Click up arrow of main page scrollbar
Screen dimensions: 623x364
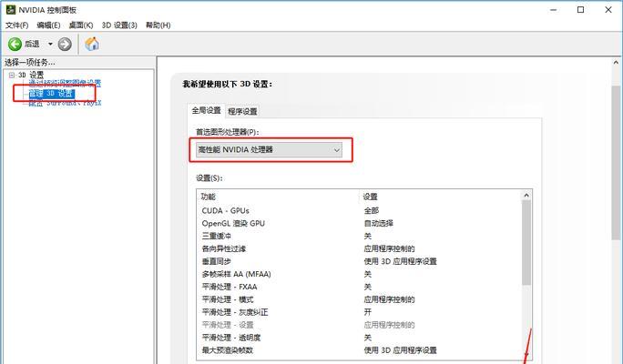pos(616,63)
